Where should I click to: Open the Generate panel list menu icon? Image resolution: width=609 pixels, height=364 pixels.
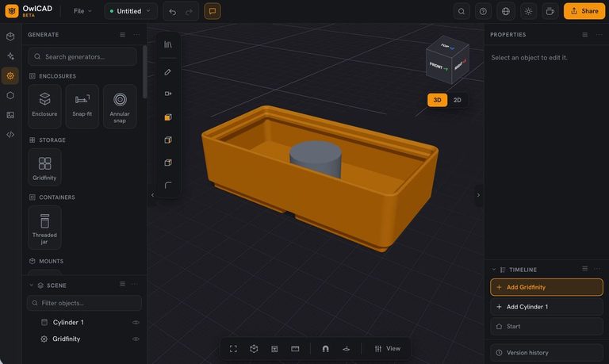[x=122, y=35]
